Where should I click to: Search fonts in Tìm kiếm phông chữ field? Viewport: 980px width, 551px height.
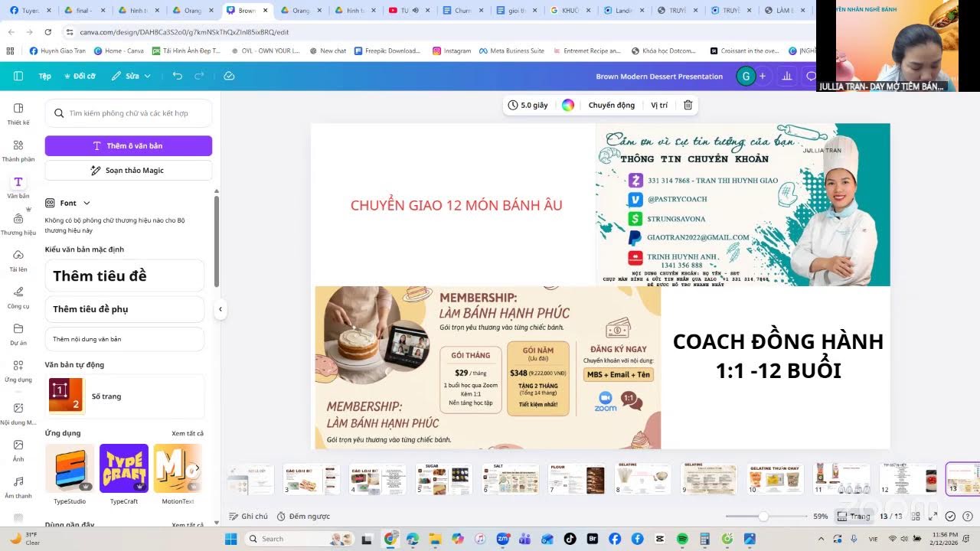[x=129, y=112]
